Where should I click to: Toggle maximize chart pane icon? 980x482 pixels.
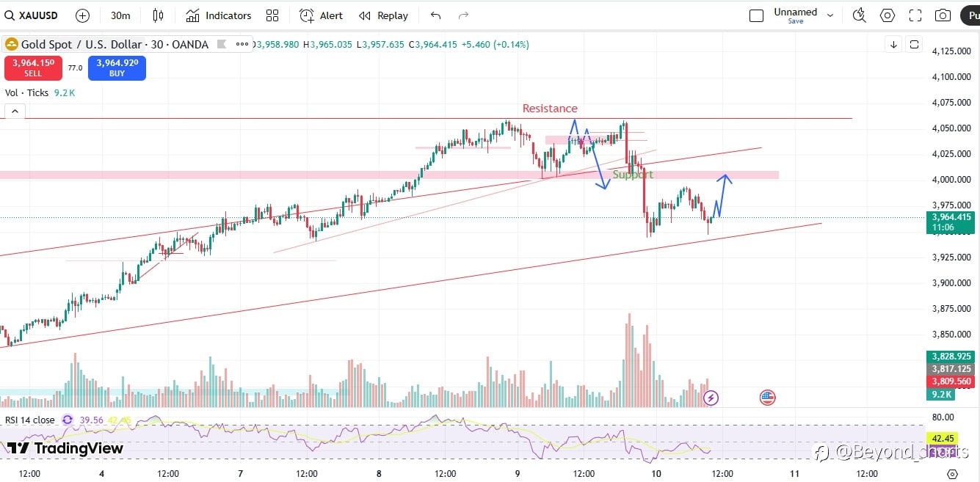[915, 44]
